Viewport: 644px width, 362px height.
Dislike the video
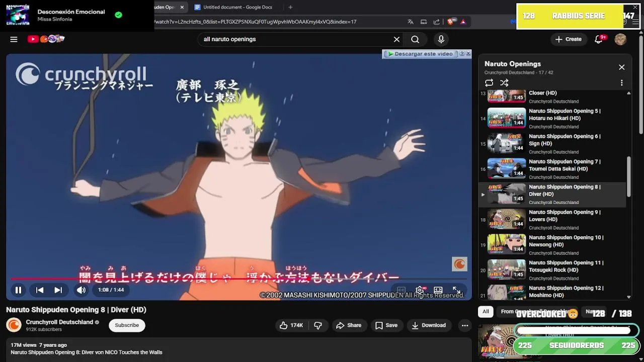click(317, 325)
